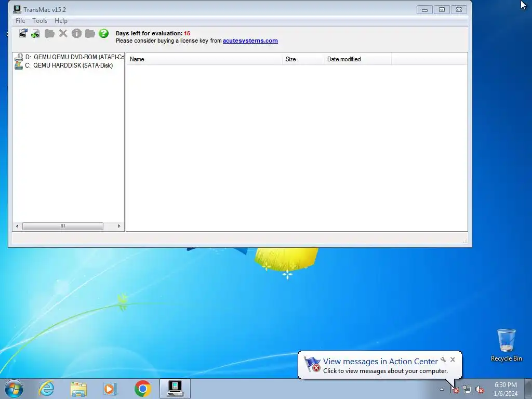Click the TransMac taskbar button
532x399 pixels.
(175, 389)
